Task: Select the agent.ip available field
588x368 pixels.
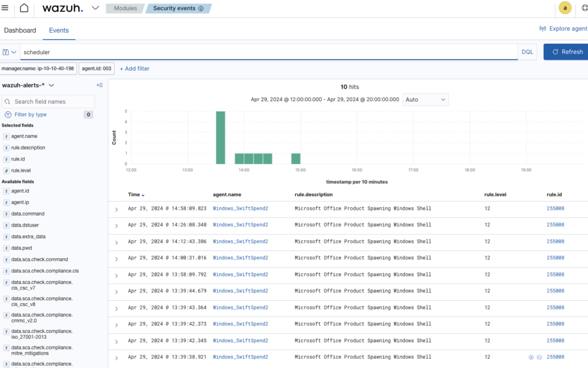Action: 20,202
